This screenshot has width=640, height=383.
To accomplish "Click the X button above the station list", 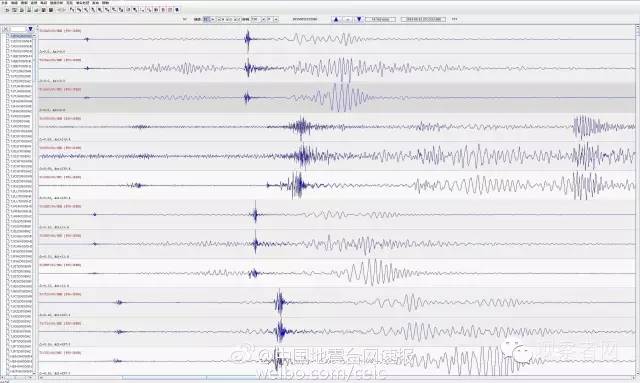I will click(x=5, y=29).
